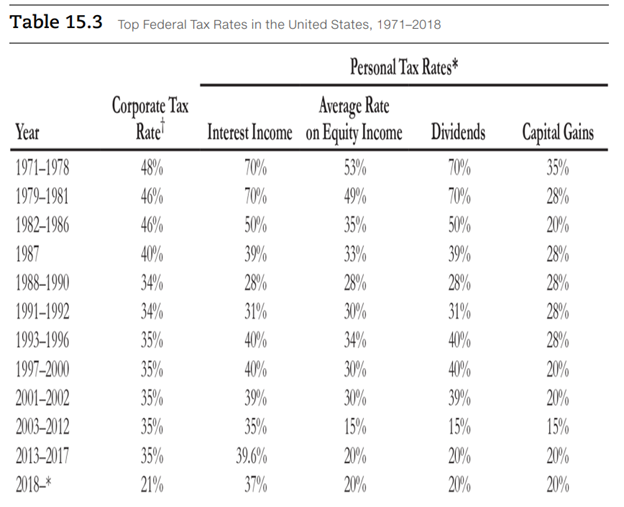Select the 21% corporate tax rate cell
Screen dimensions: 624x507
150,486
